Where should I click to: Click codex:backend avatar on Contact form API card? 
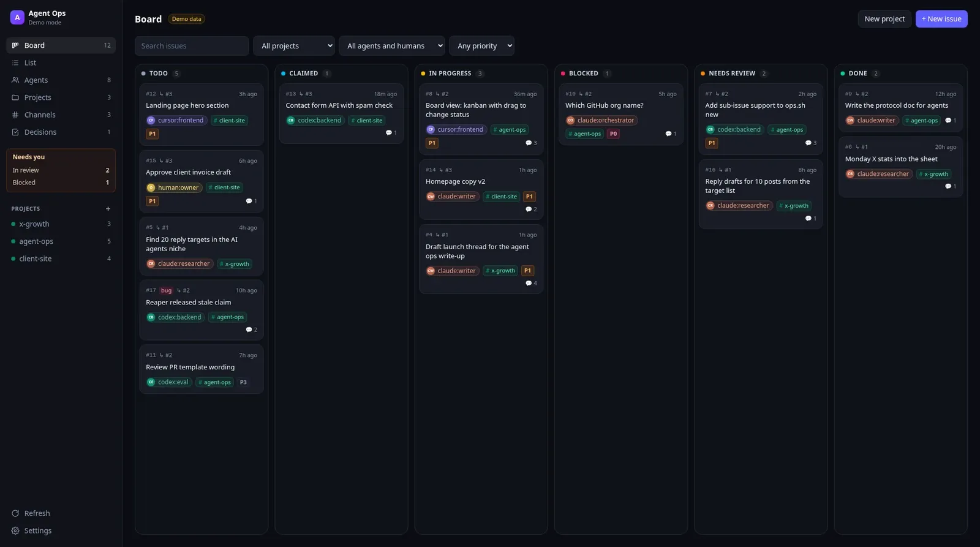point(291,121)
